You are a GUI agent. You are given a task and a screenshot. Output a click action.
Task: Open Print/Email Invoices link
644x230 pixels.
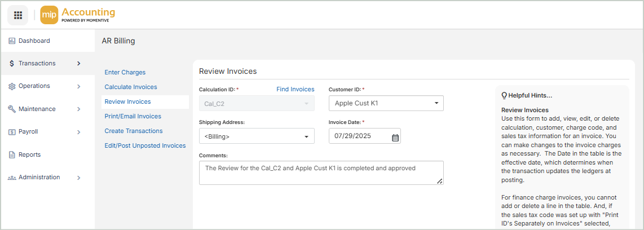(133, 116)
